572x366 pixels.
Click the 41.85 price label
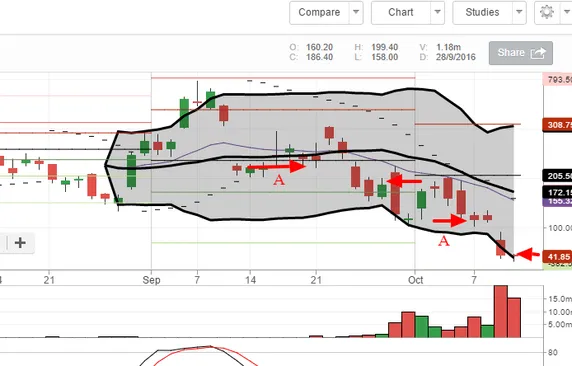[557, 257]
